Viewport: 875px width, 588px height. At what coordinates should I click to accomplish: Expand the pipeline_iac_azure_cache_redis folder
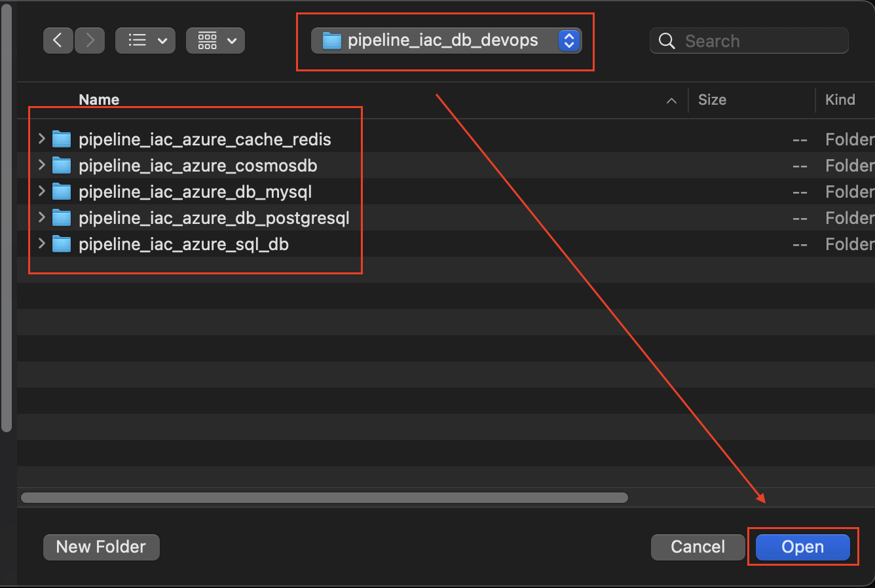pyautogui.click(x=42, y=139)
